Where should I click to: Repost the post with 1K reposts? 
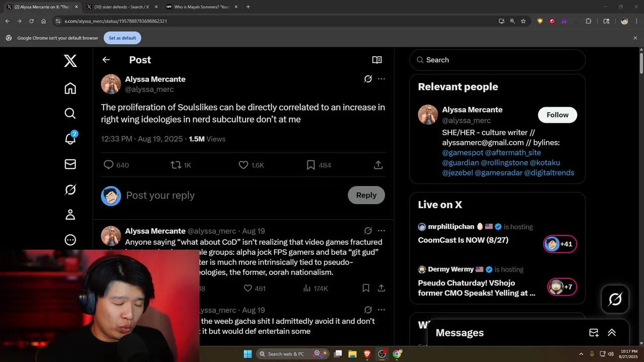click(181, 165)
